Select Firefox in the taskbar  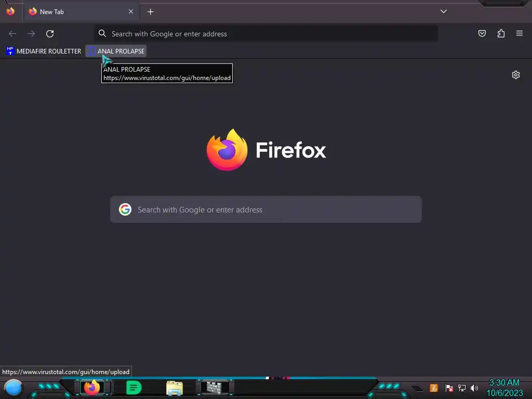tap(92, 388)
